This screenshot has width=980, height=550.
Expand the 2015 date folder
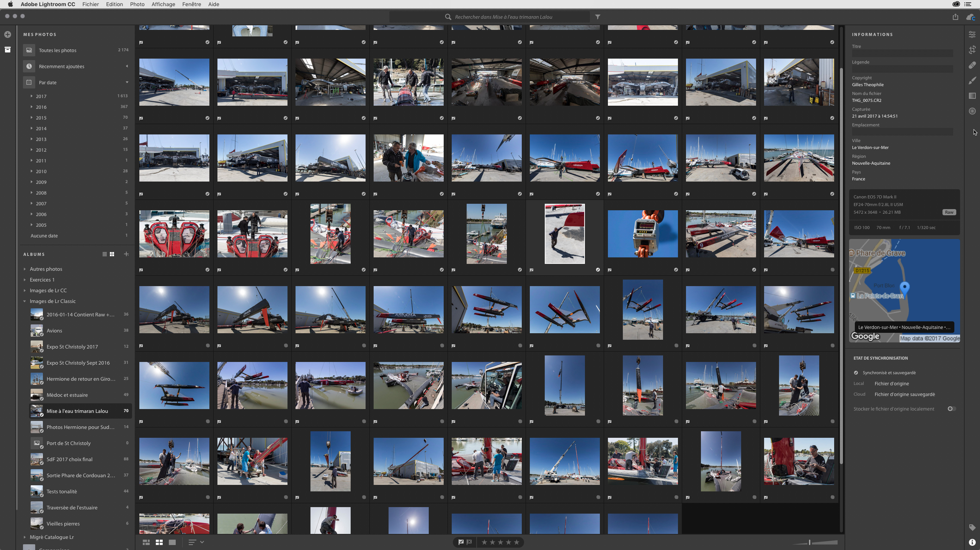tap(31, 118)
